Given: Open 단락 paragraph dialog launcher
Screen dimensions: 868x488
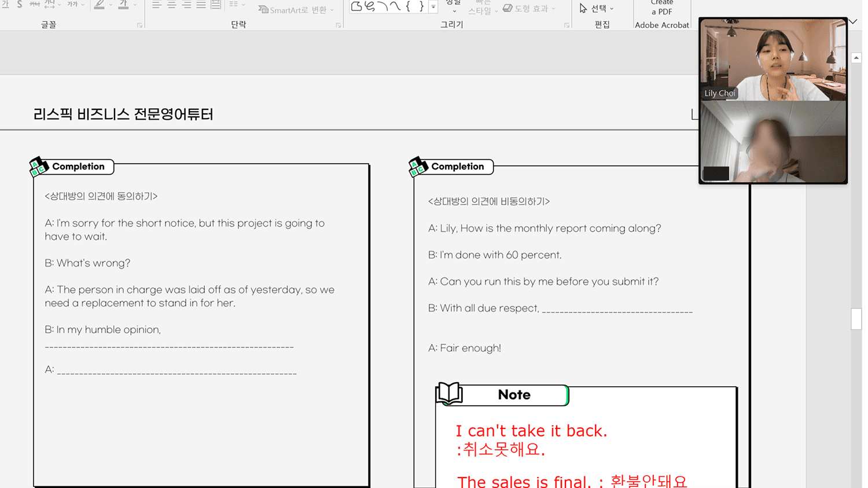Looking at the screenshot, I should point(339,25).
